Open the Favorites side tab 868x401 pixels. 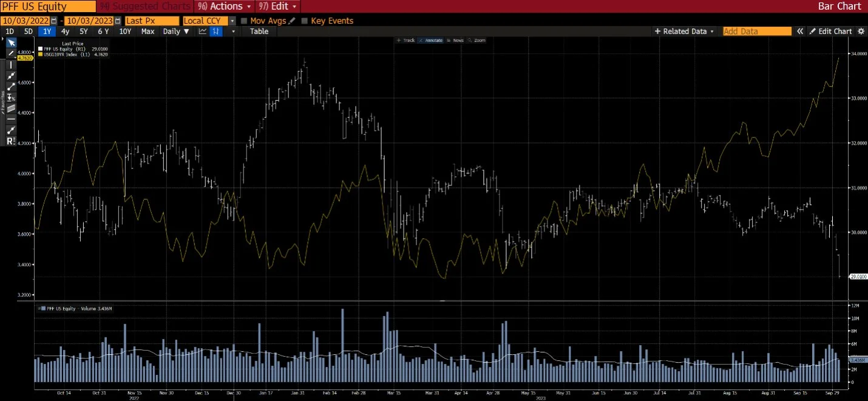2,101
